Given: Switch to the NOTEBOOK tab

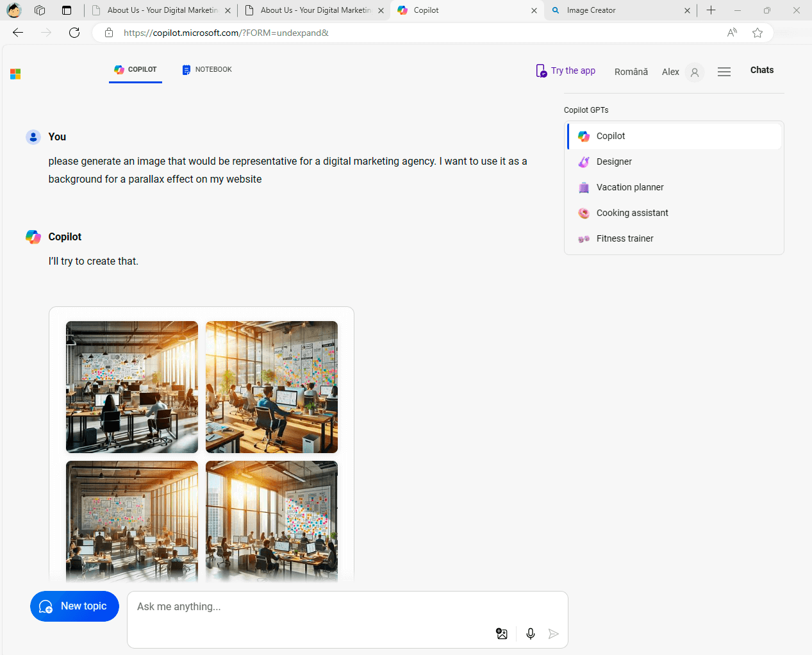Looking at the screenshot, I should click(x=207, y=70).
